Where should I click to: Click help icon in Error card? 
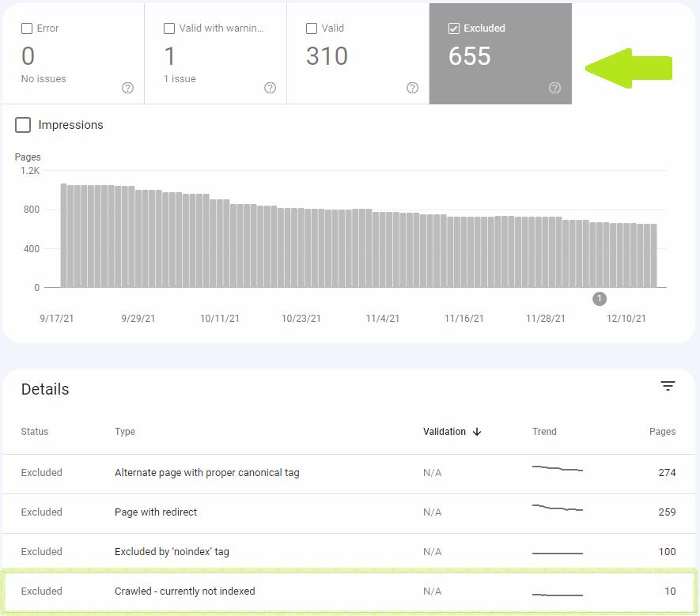(127, 88)
